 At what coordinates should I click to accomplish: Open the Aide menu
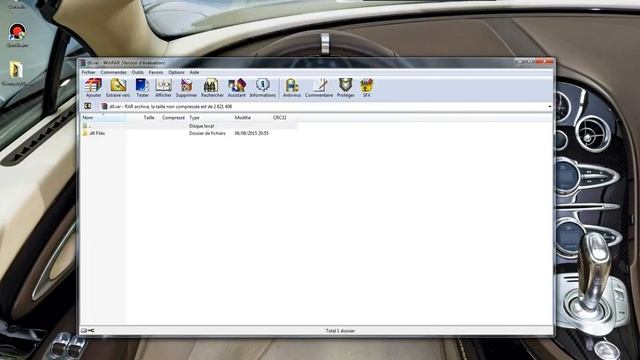[x=194, y=72]
